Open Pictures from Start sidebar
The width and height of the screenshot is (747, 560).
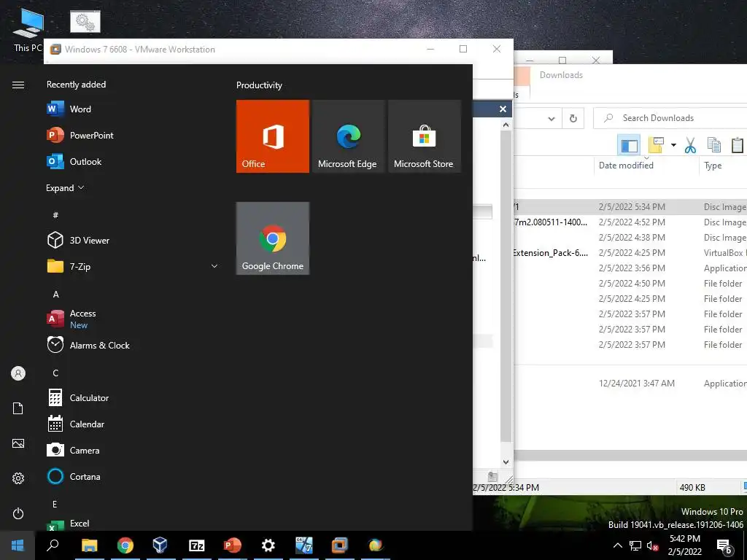(x=18, y=444)
